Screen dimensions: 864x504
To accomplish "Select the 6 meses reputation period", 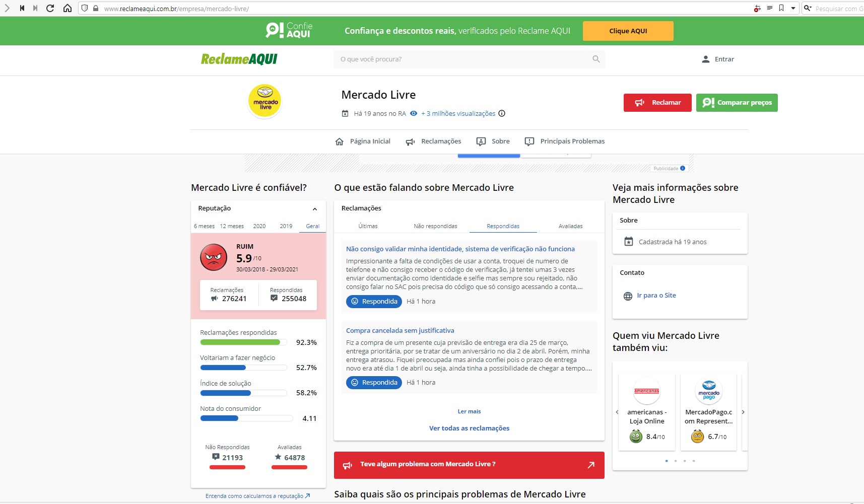I will pos(204,226).
